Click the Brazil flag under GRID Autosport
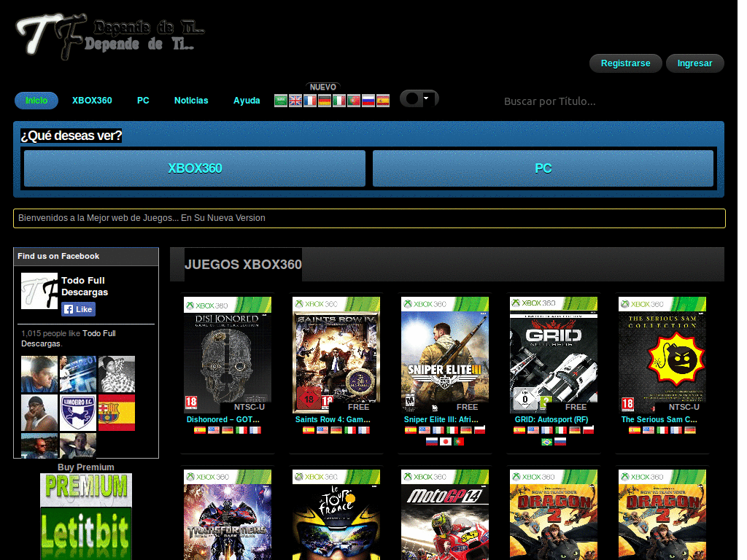 [x=547, y=442]
